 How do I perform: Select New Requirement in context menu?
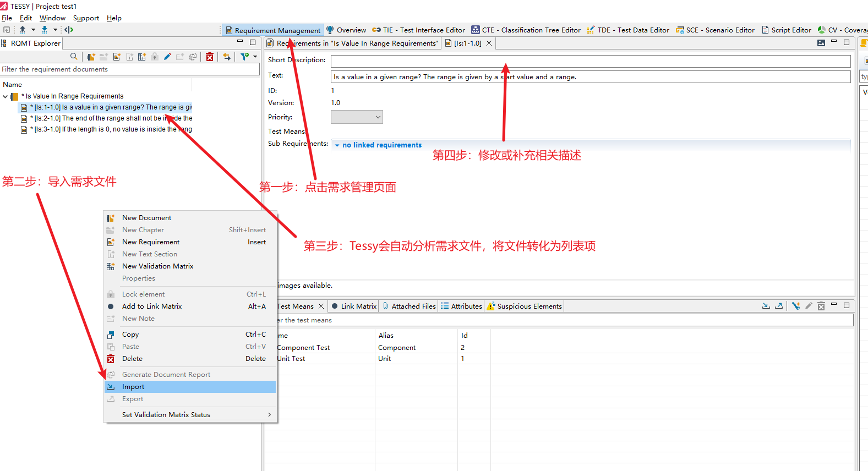click(x=190, y=242)
